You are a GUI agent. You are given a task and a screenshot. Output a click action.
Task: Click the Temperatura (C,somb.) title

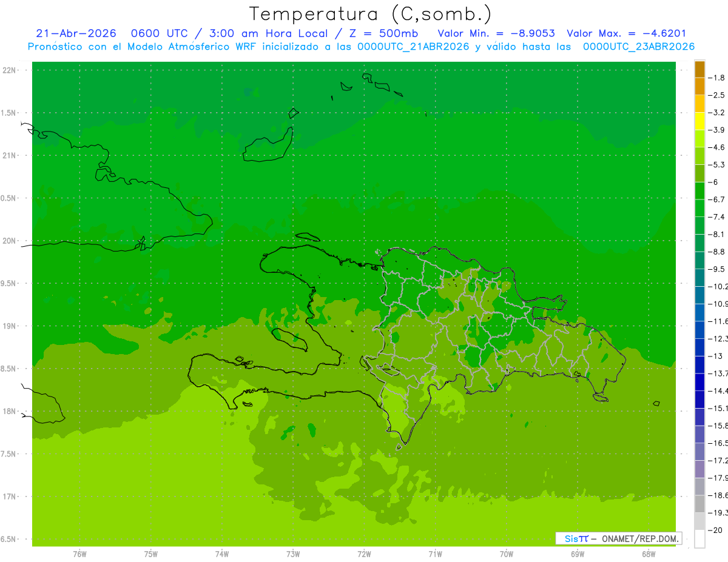click(370, 14)
